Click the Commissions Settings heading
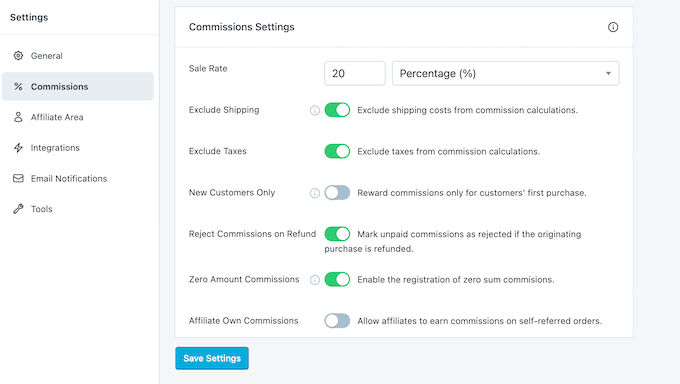The height and width of the screenshot is (384, 680). click(x=242, y=27)
